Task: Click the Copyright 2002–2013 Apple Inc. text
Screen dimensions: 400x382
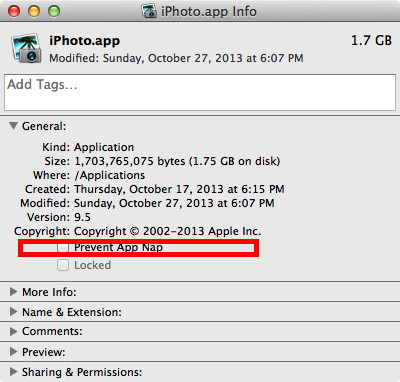Action: [168, 231]
